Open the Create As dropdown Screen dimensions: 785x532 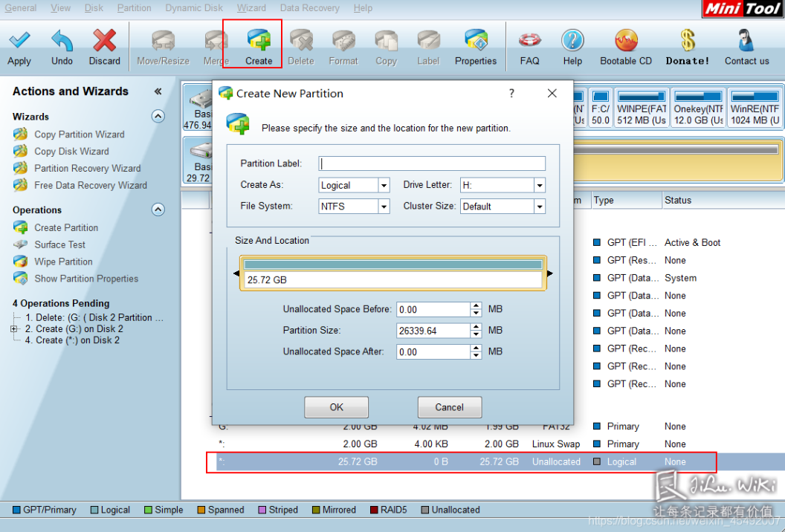384,185
